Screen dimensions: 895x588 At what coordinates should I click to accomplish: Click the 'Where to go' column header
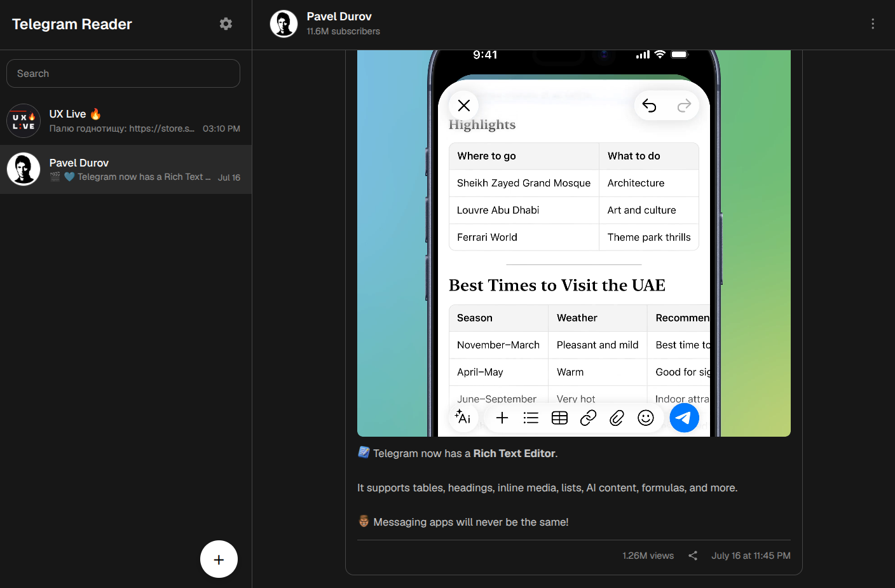[x=524, y=156]
